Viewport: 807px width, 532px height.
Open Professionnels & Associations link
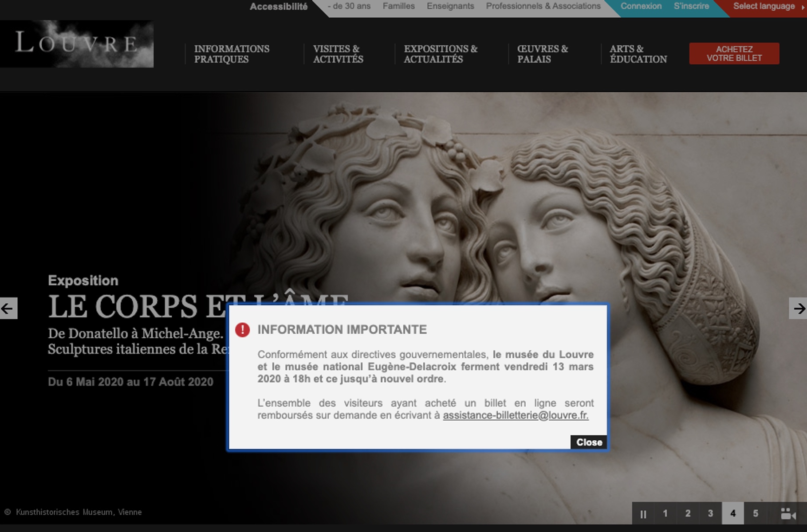543,6
